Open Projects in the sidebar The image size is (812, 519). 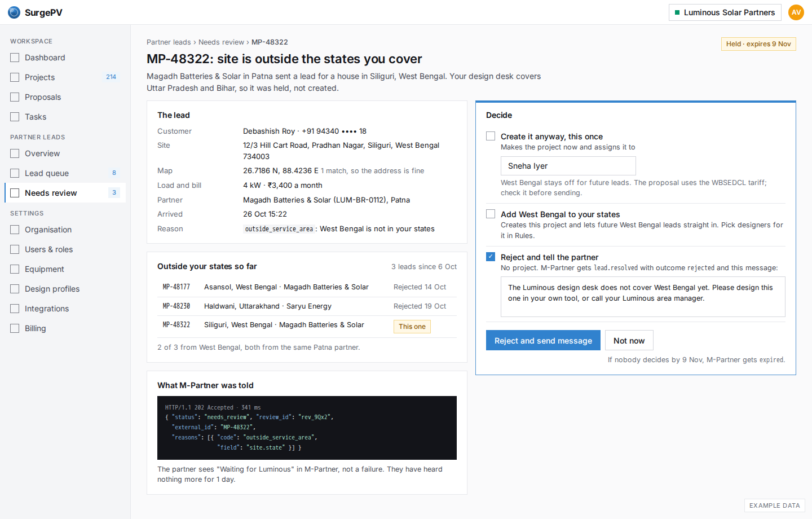[x=65, y=77]
